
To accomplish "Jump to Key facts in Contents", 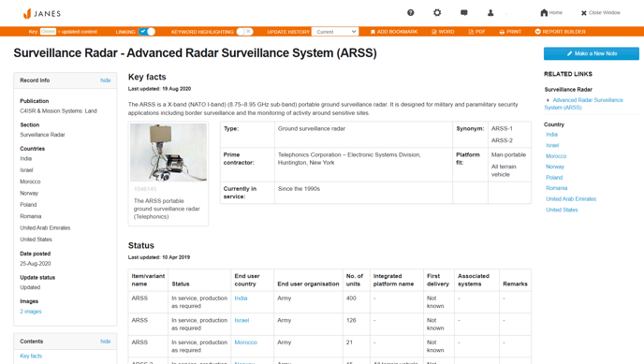I will point(31,356).
